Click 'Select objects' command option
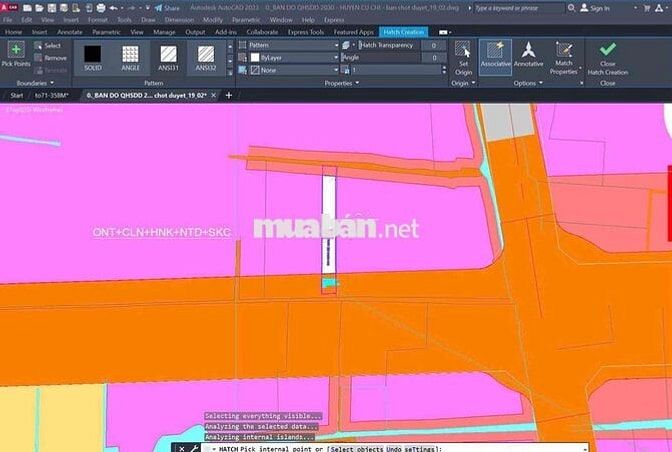This screenshot has height=452, width=672. click(357, 449)
